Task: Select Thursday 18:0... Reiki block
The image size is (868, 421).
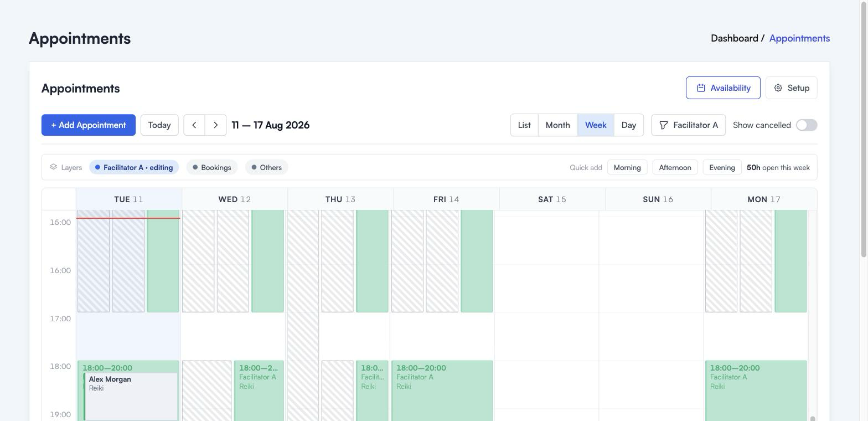Action: [x=372, y=391]
